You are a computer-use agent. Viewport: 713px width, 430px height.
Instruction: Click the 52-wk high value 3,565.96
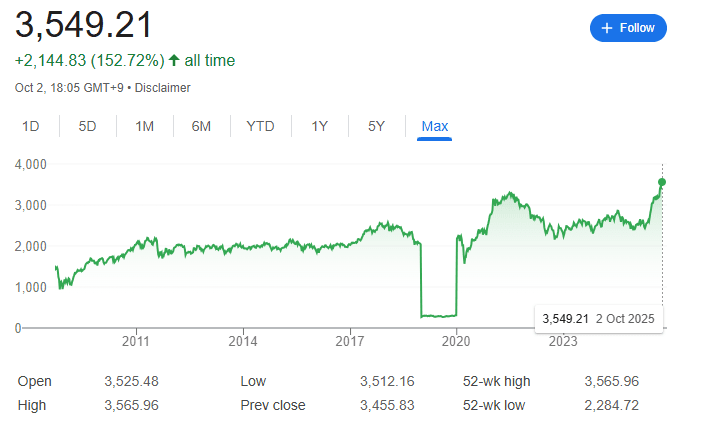tap(612, 381)
